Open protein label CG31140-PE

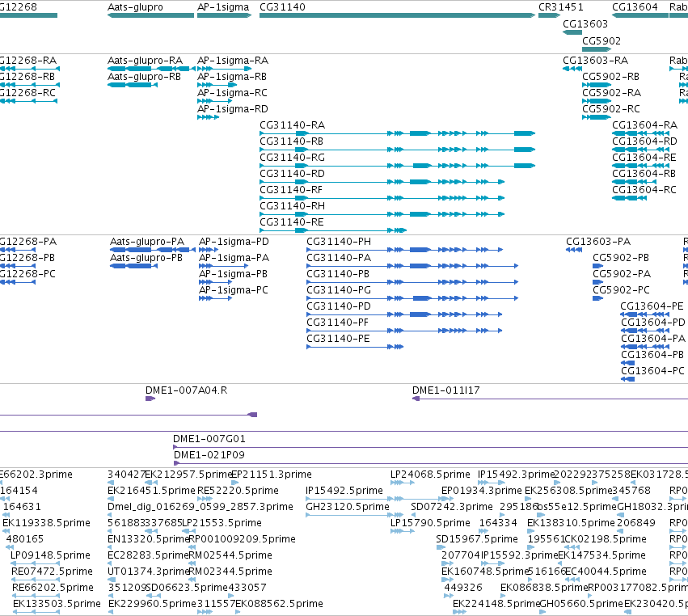click(x=338, y=339)
